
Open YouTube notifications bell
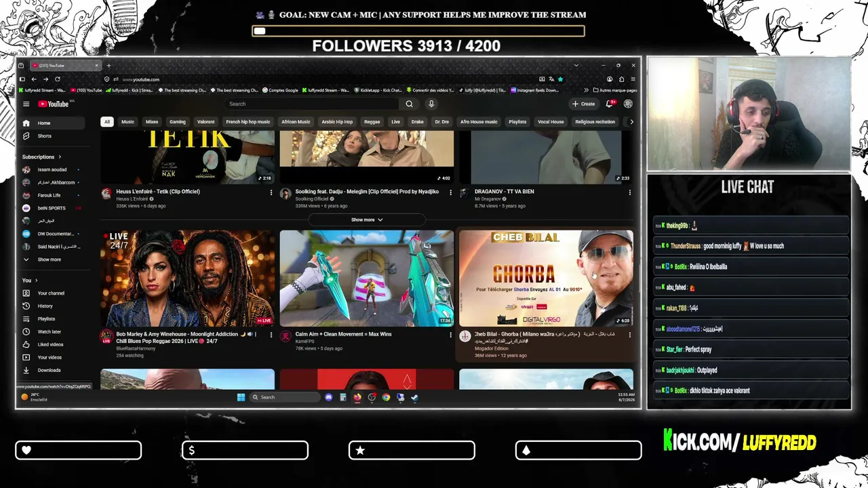coord(610,104)
